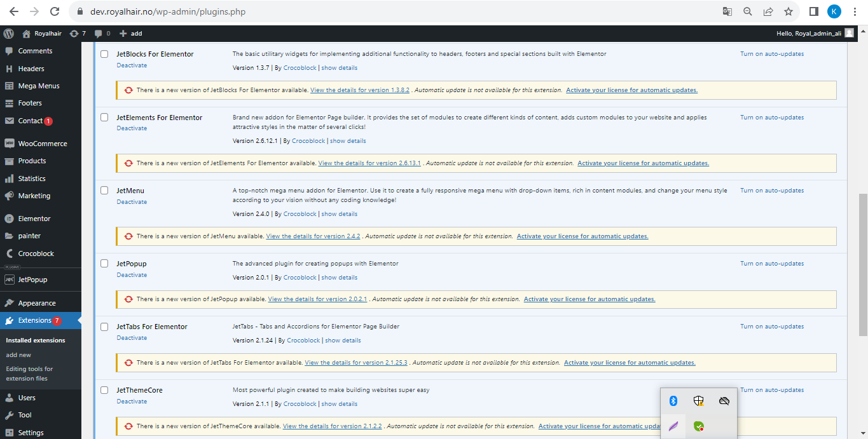Screen dimensions: 868x439
Task: Open the Chrome profile K avatar
Action: (834, 11)
